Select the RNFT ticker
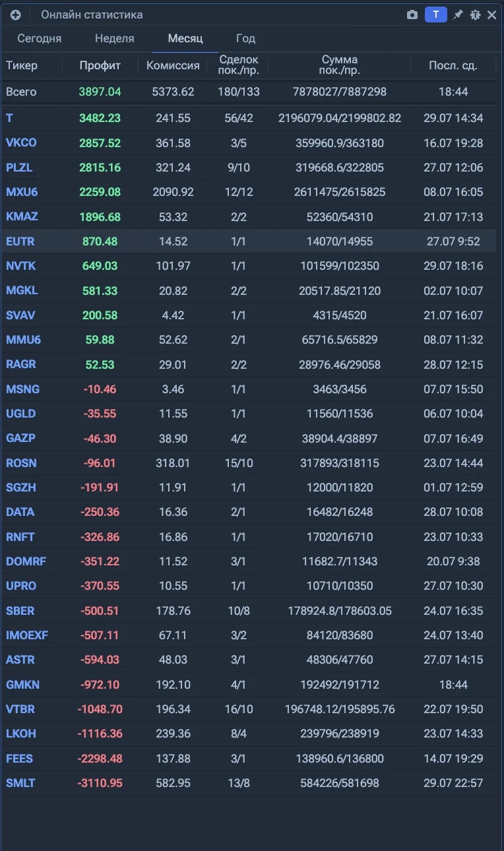This screenshot has height=851, width=504. (20, 537)
